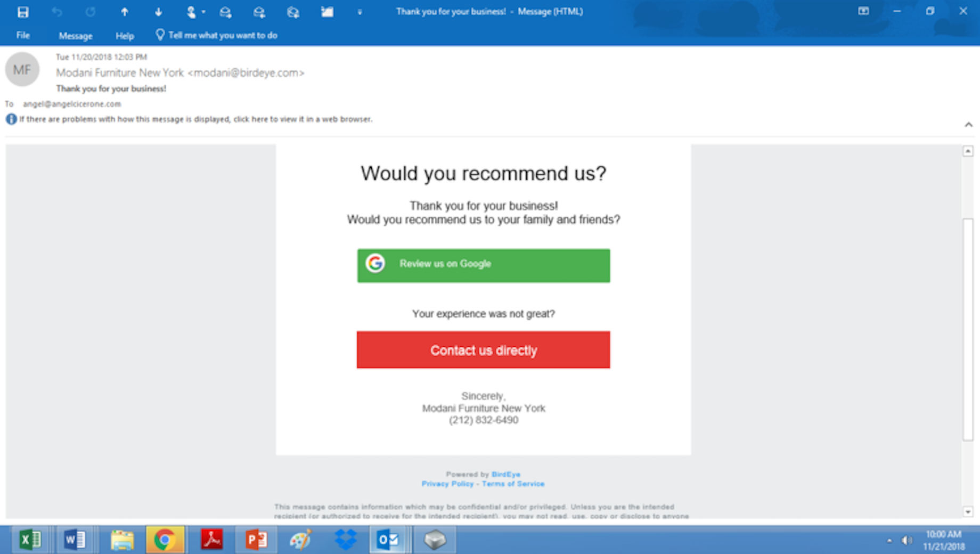Click the volume speaker tray icon
Viewport: 980px width, 554px height.
click(x=907, y=541)
